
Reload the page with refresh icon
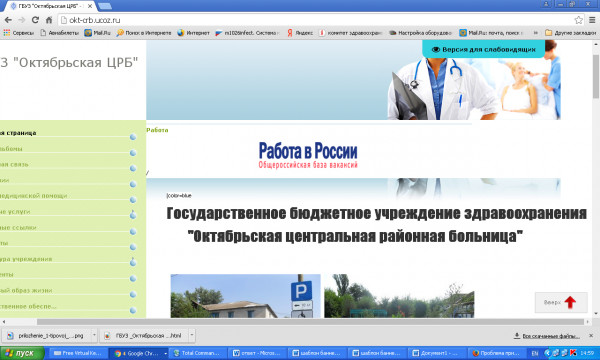click(x=35, y=20)
